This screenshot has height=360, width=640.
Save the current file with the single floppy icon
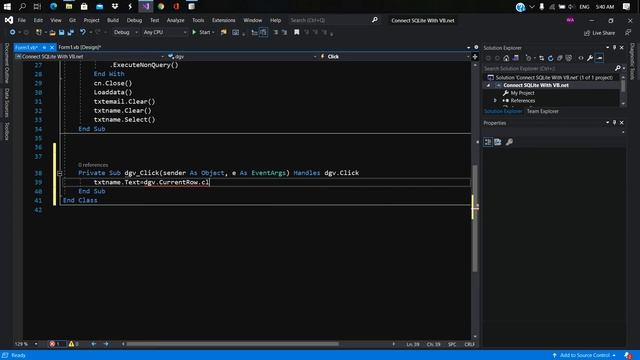pyautogui.click(x=61, y=32)
